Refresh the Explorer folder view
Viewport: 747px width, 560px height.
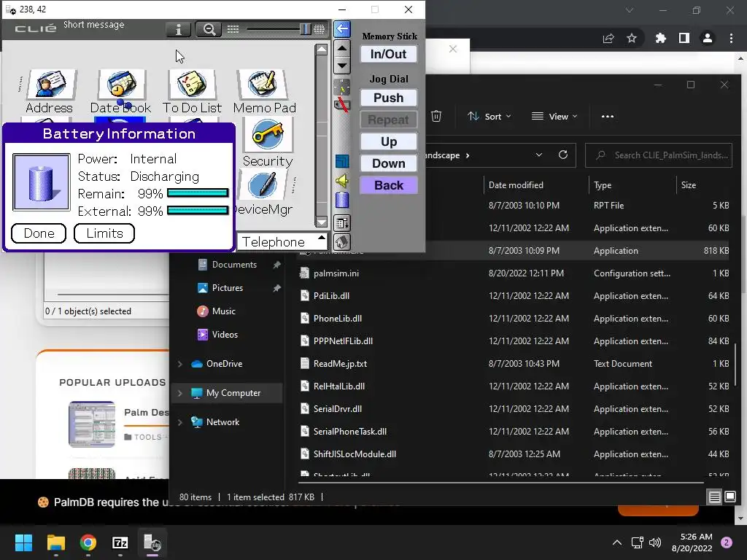(x=563, y=155)
